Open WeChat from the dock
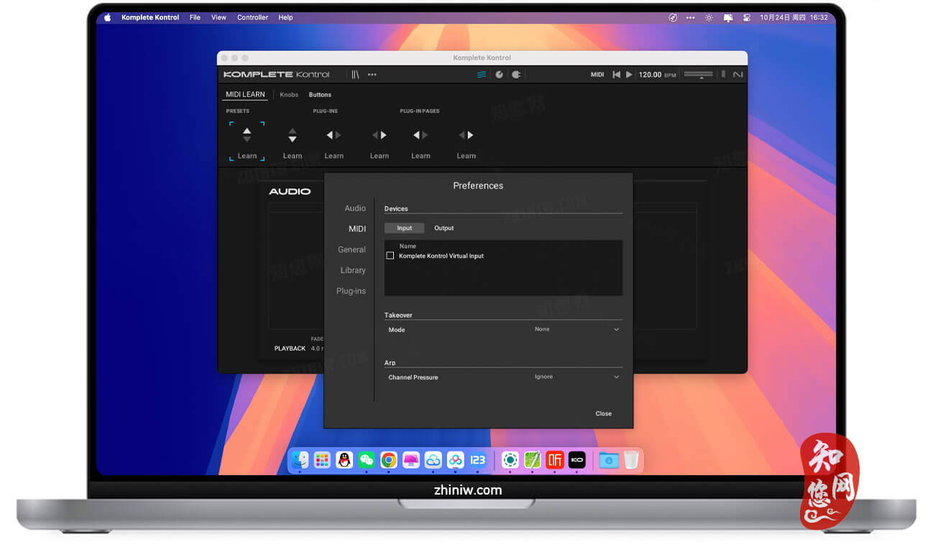Viewport: 933px width, 560px height. 367,460
